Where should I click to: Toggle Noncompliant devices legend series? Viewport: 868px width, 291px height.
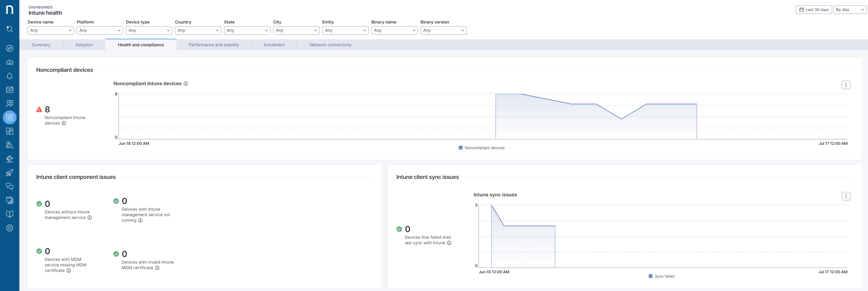[x=482, y=148]
